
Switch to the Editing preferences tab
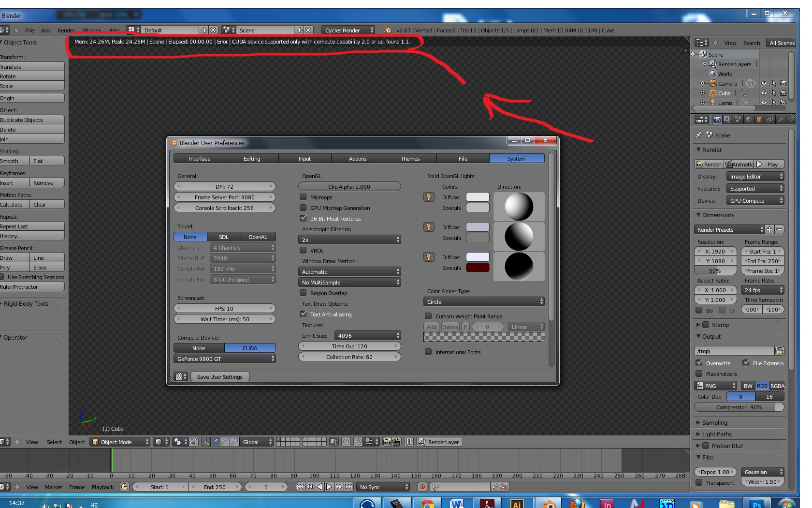tap(252, 158)
